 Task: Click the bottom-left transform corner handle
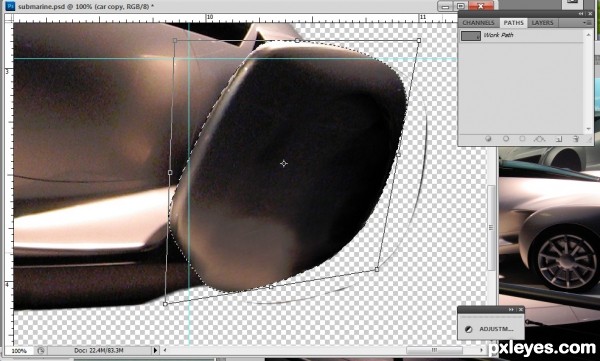[165, 304]
